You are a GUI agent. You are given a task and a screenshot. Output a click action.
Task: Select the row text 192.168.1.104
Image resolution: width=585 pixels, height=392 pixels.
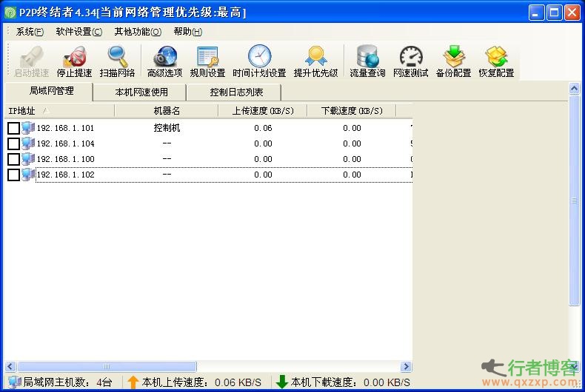coord(66,143)
